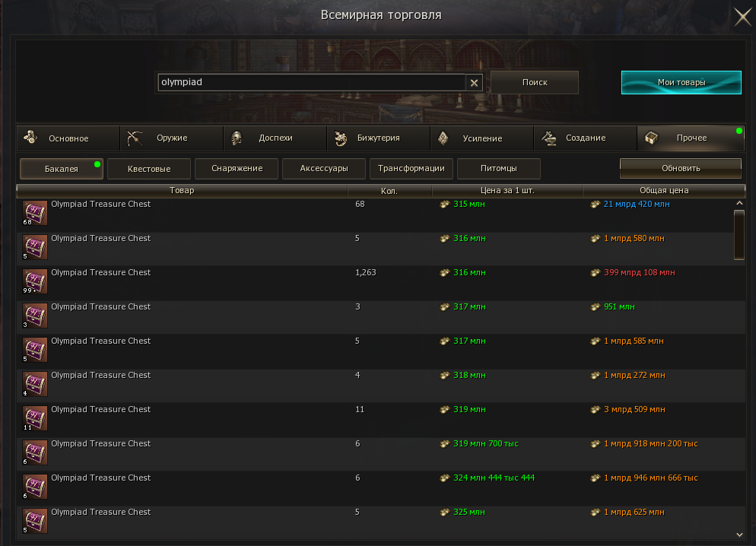The image size is (756, 546).
Task: Sort by Кол. quantity column header
Action: coord(389,191)
